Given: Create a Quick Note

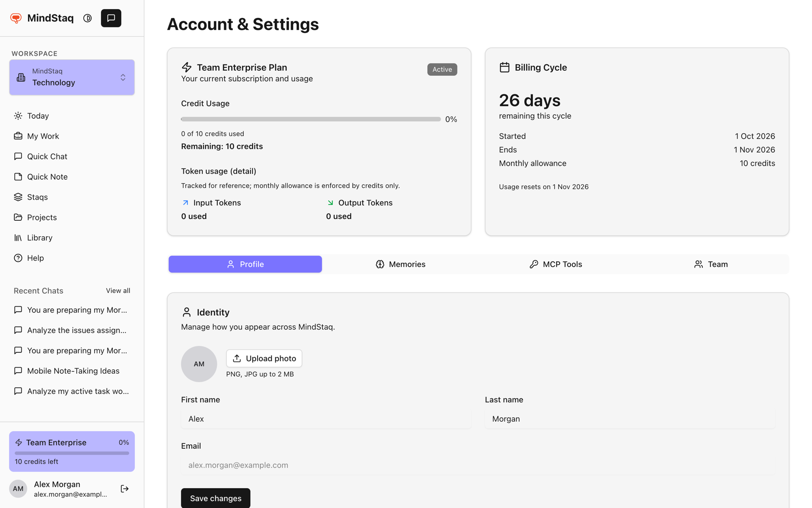Looking at the screenshot, I should click(x=72, y=177).
